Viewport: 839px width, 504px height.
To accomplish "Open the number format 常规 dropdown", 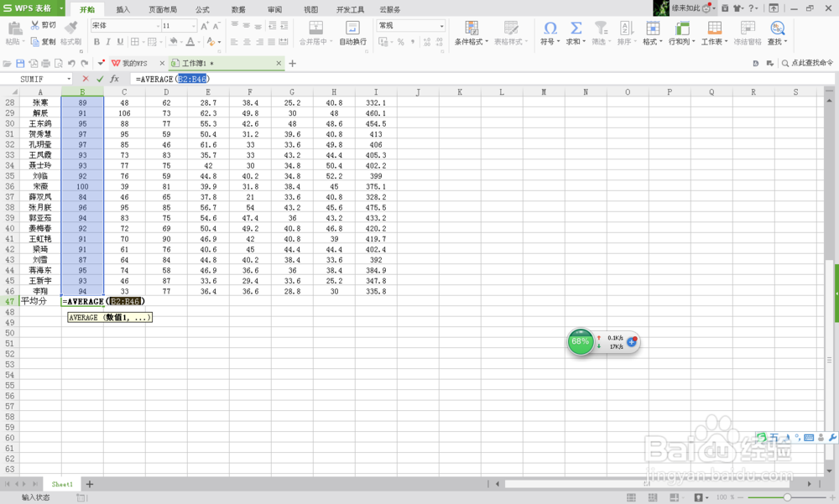I will click(x=441, y=26).
